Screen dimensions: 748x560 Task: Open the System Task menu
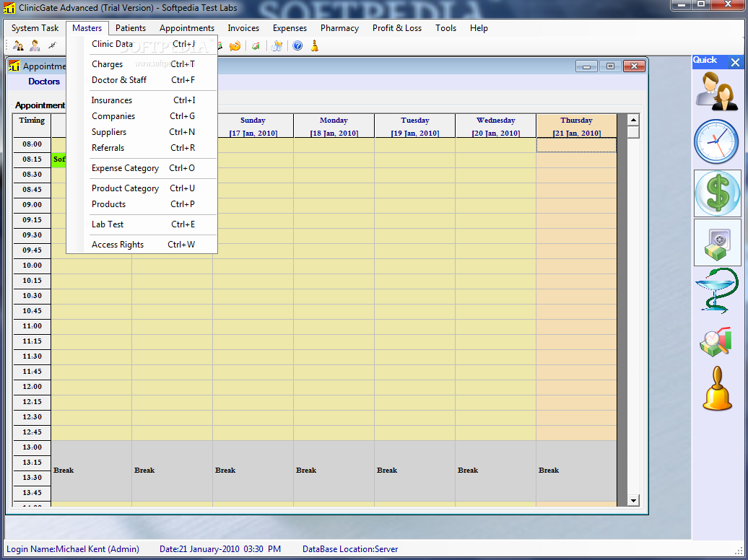[x=35, y=28]
